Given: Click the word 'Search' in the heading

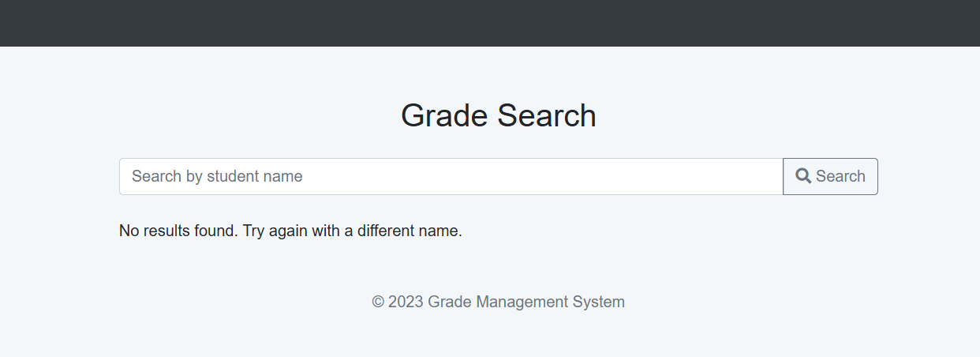Looking at the screenshot, I should click(x=547, y=115).
